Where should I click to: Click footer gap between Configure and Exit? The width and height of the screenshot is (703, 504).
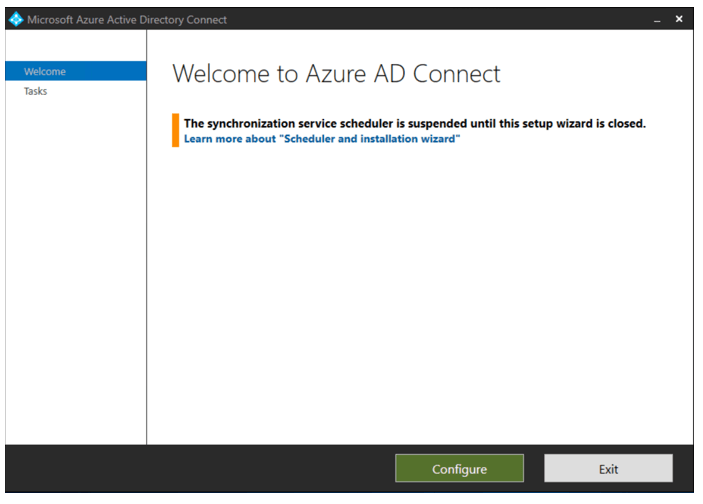[533, 468]
